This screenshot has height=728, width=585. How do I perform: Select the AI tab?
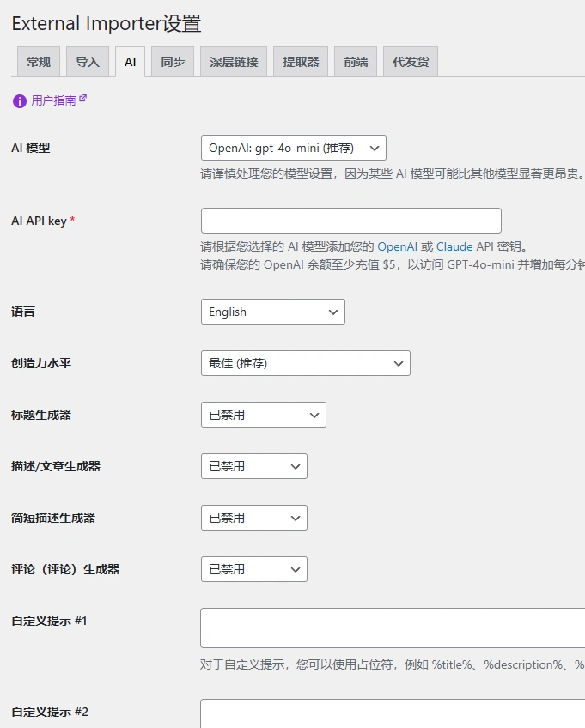(x=129, y=61)
